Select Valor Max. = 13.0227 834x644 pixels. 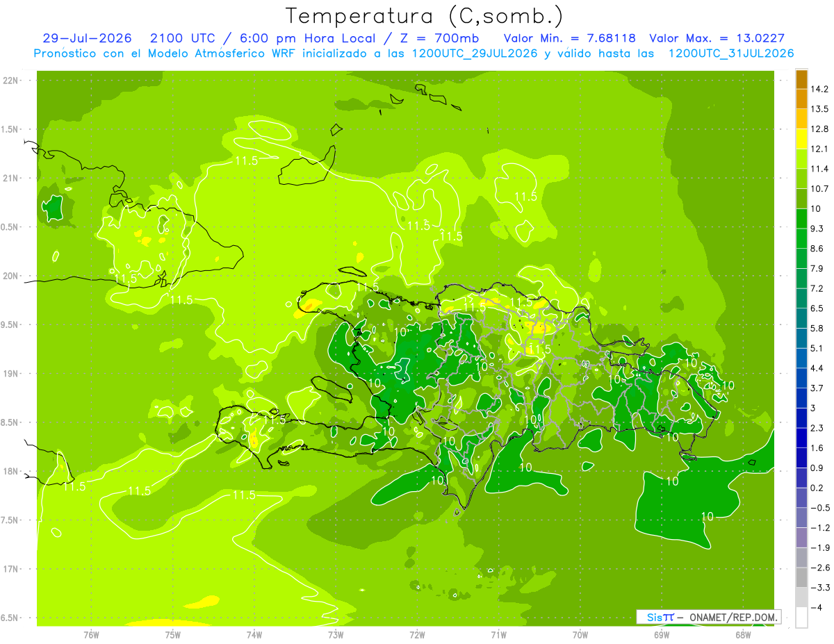(x=717, y=38)
